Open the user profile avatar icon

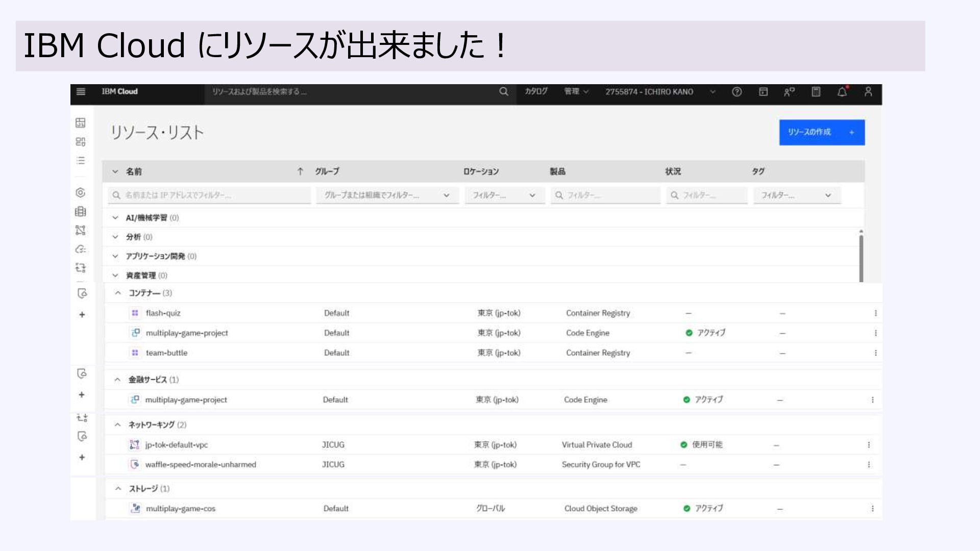[x=868, y=92]
